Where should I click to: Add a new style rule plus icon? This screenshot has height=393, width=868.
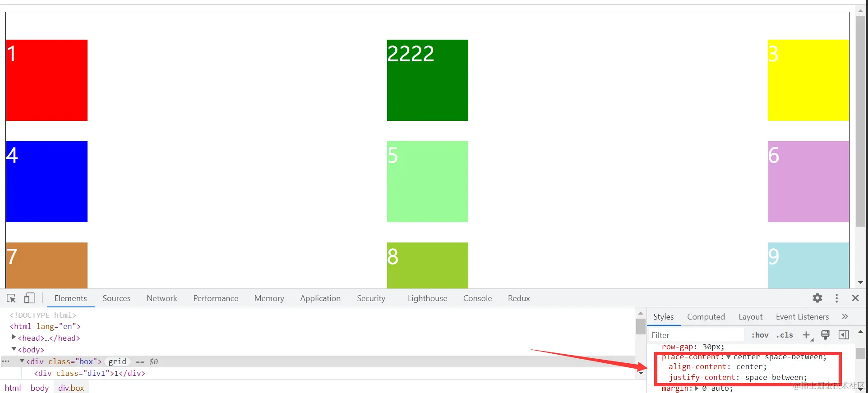(x=807, y=335)
